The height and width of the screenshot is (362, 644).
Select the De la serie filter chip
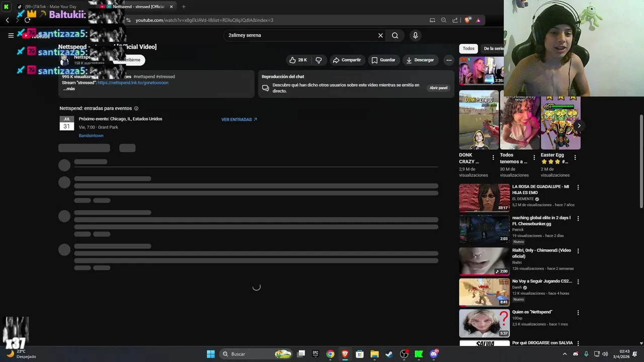493,49
